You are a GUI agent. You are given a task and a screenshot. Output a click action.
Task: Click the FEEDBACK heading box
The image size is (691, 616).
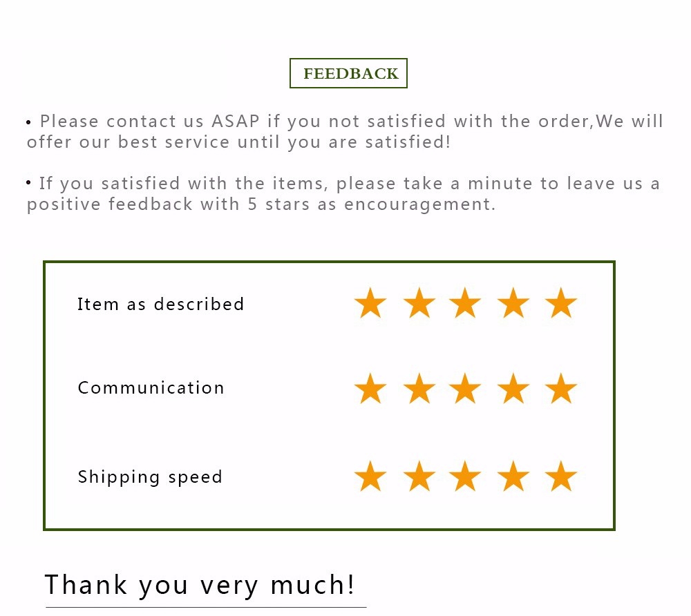348,74
